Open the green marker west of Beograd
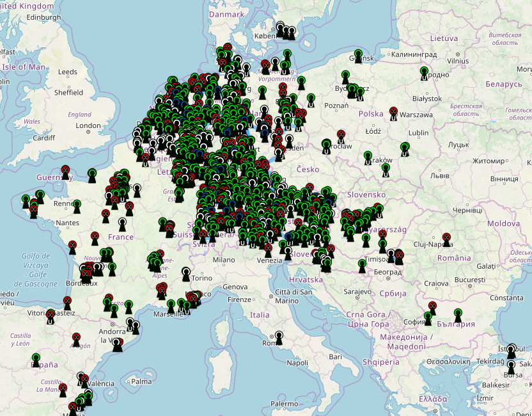This screenshot has height=416, width=532. [x=362, y=266]
